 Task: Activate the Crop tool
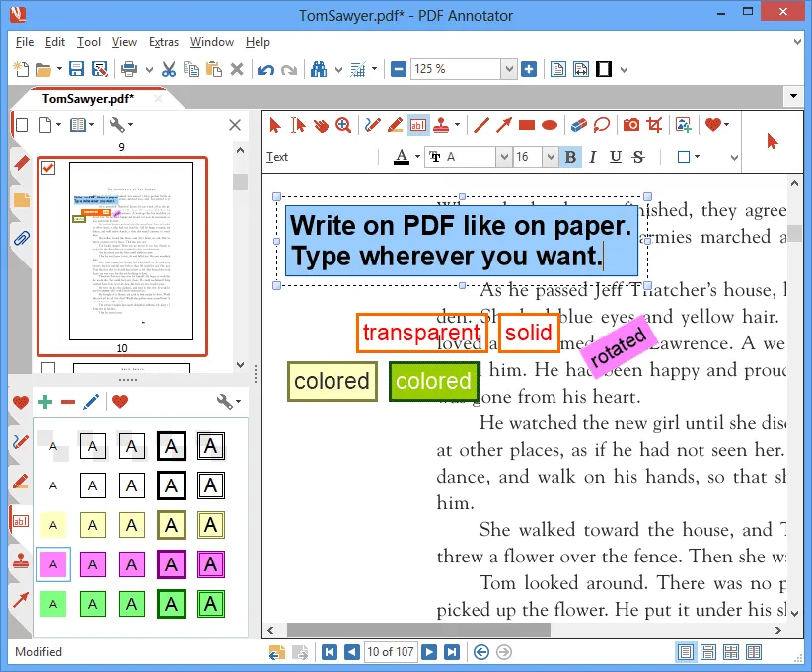pos(652,125)
